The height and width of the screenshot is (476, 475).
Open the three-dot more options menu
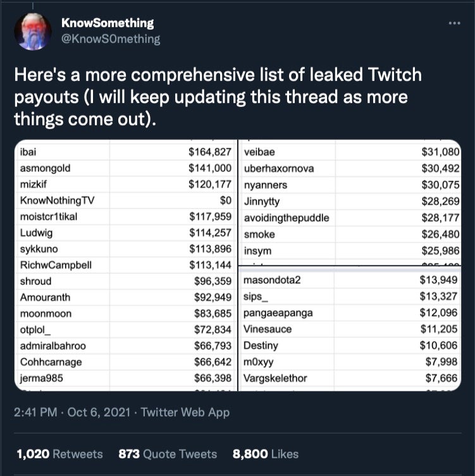454,23
